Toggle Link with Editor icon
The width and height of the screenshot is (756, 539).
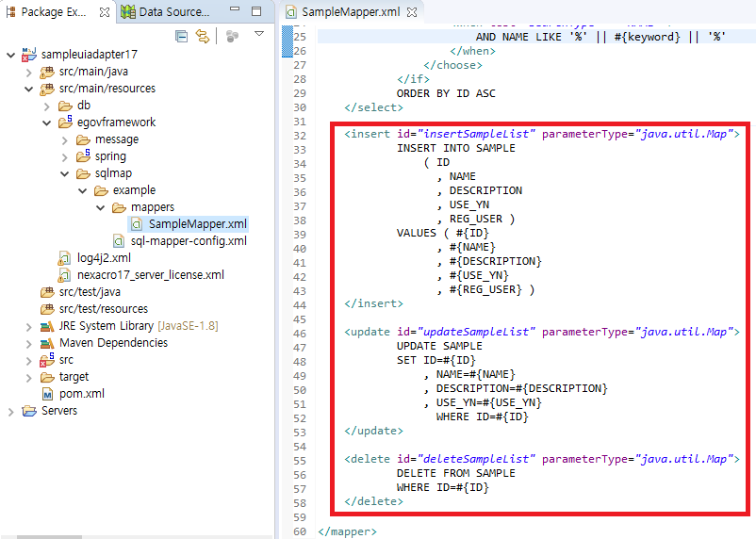tap(202, 36)
